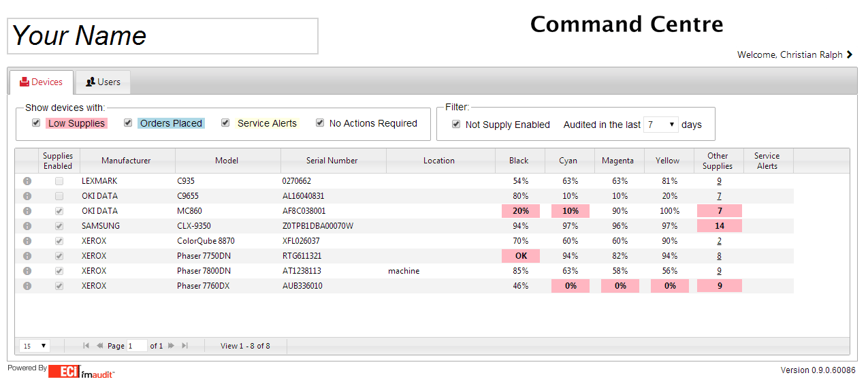Toggle Supplies Enabled checkbox for LEXMARK C935
The height and width of the screenshot is (386, 868).
pos(59,181)
